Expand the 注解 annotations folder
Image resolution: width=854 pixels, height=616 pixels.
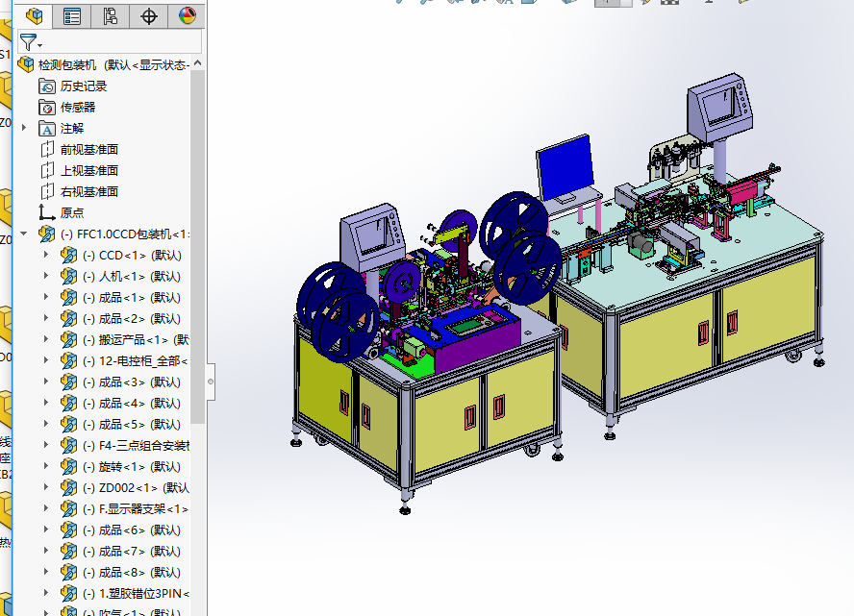click(x=24, y=128)
